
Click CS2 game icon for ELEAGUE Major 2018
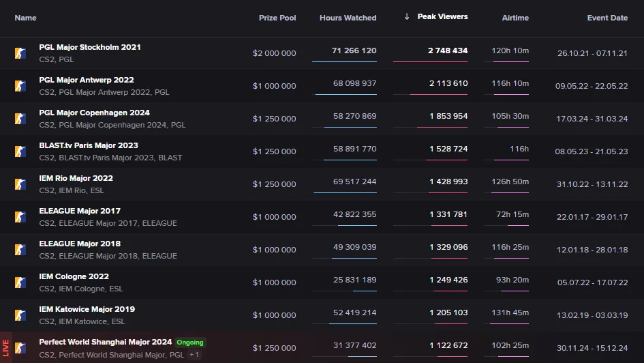point(20,250)
